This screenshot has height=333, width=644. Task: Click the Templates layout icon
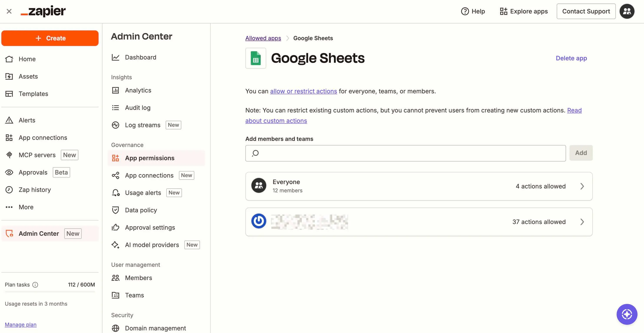[9, 94]
